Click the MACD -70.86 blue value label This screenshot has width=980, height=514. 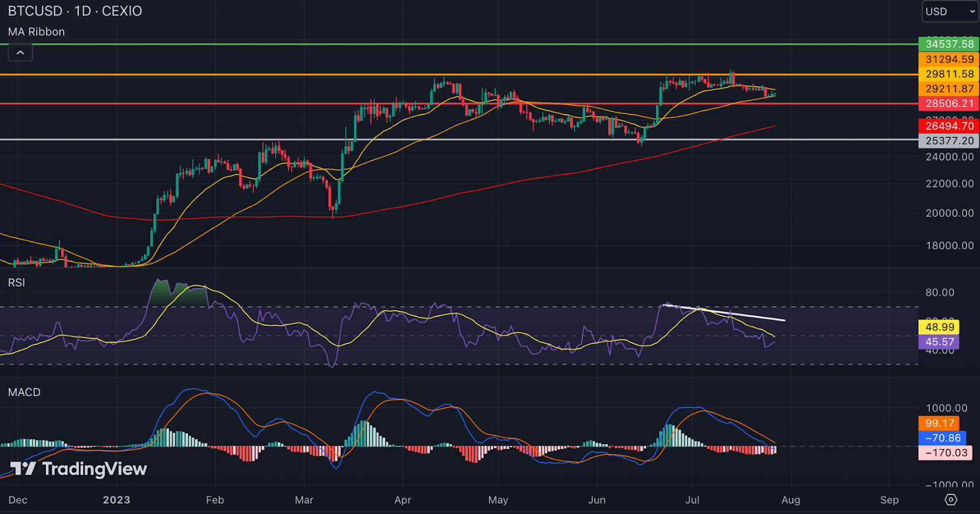(943, 438)
